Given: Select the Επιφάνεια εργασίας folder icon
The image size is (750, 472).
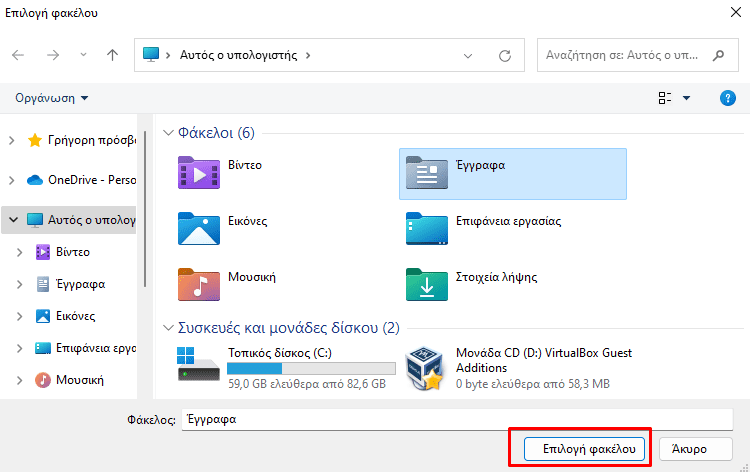Looking at the screenshot, I should pyautogui.click(x=427, y=229).
